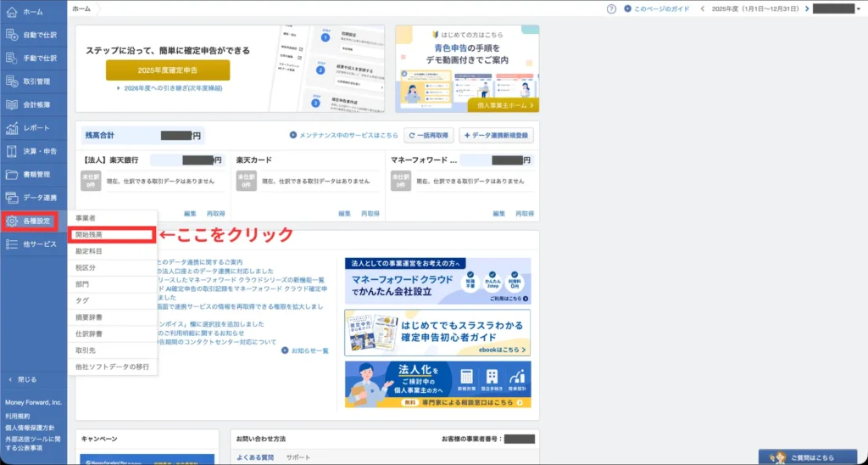The image size is (868, 465).
Task: Open 自動で仕訳 in the sidebar
Action: 33,35
